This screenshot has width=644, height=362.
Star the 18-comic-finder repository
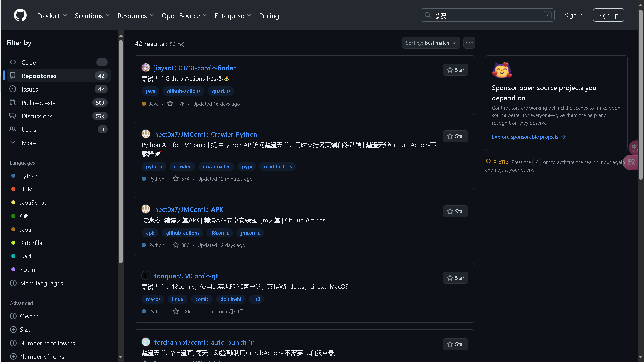(x=455, y=70)
